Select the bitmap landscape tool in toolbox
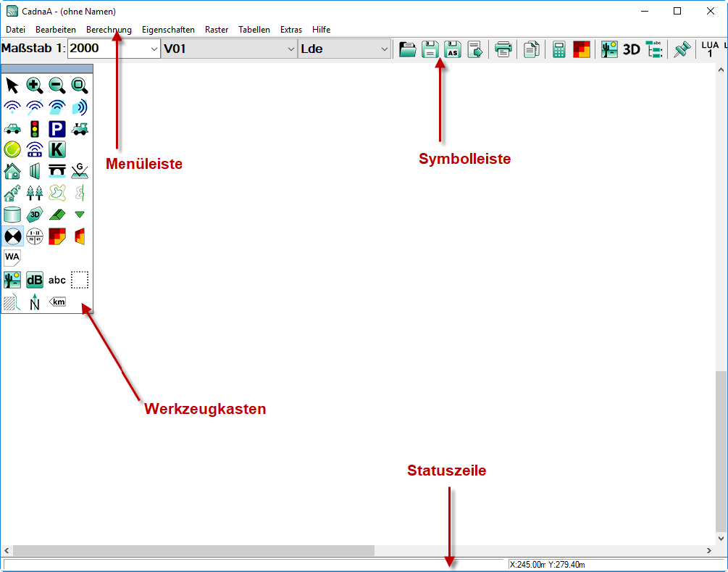Viewport: 728px width, 572px height. point(12,280)
